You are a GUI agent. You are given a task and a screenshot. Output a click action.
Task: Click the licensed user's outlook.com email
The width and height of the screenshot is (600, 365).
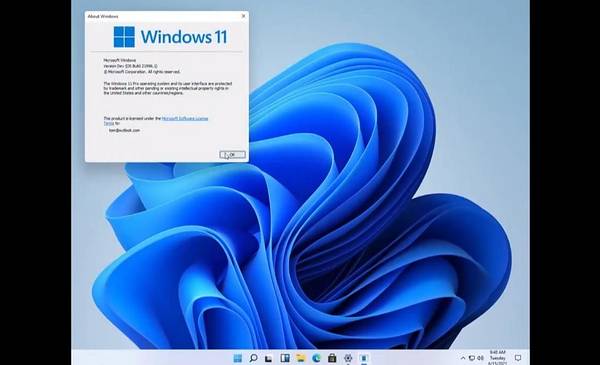[124, 130]
